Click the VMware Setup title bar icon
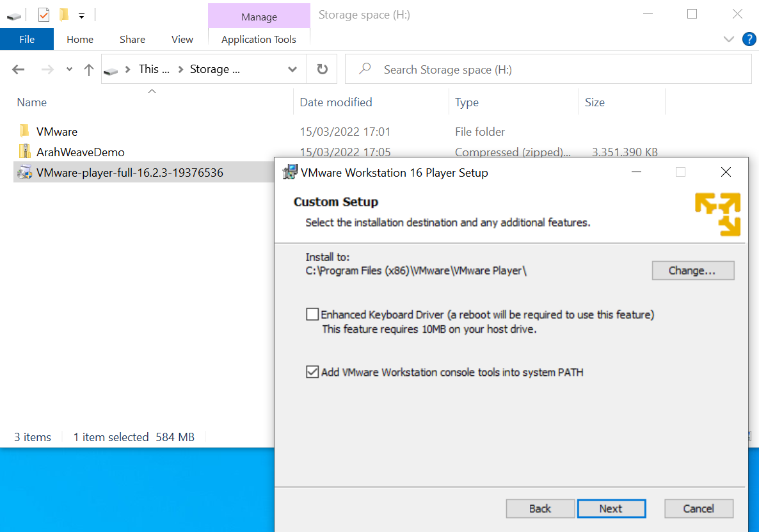The width and height of the screenshot is (759, 532). pyautogui.click(x=289, y=172)
